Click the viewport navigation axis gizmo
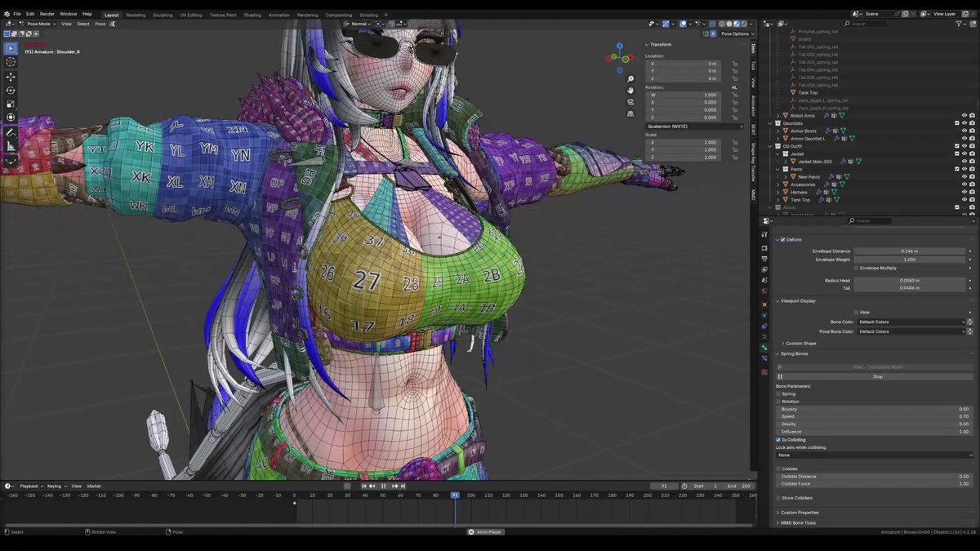This screenshot has width=980, height=551. (620, 57)
